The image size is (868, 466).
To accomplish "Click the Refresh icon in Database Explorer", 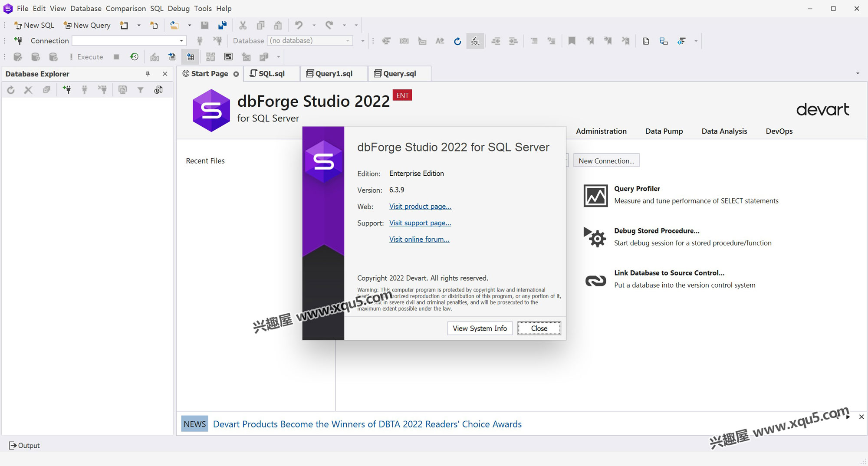I will (x=11, y=90).
